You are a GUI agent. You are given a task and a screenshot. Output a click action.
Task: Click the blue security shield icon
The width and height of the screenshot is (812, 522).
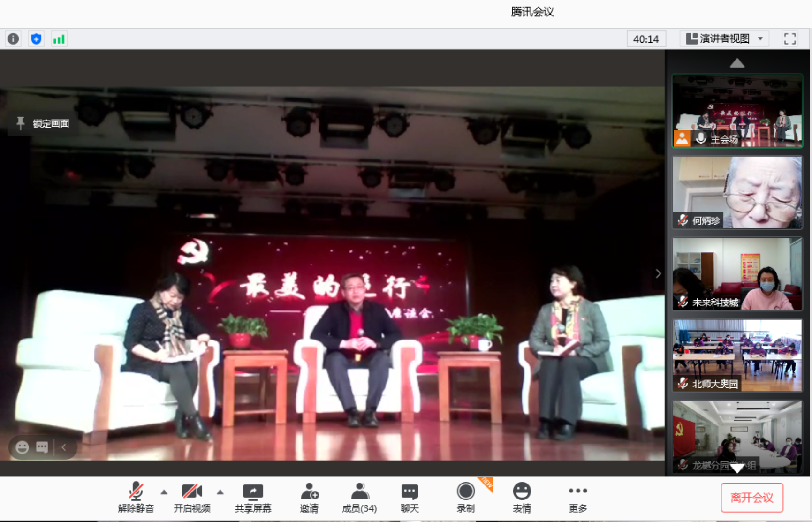(36, 38)
